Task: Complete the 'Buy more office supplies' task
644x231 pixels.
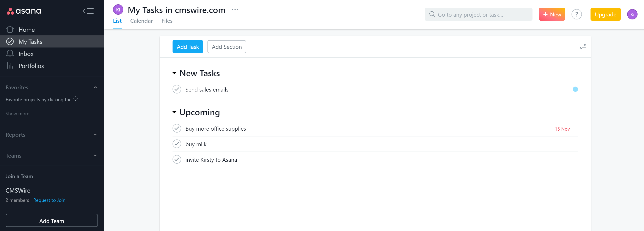Action: point(177,128)
